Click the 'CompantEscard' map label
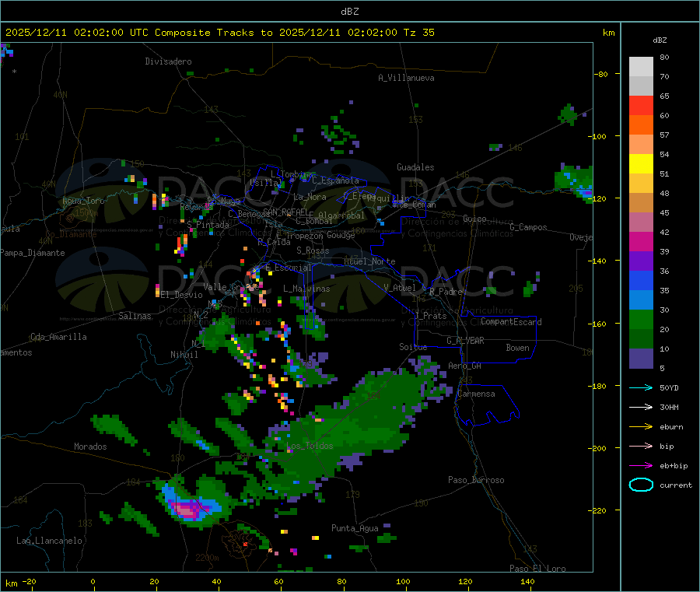 click(x=511, y=322)
